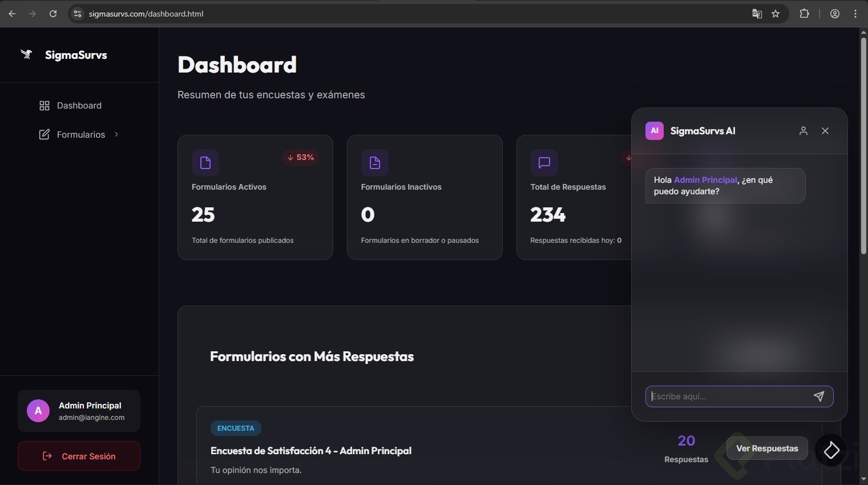The image size is (868, 485).
Task: Click 'Tu opinión nos importa.' description
Action: click(x=256, y=470)
